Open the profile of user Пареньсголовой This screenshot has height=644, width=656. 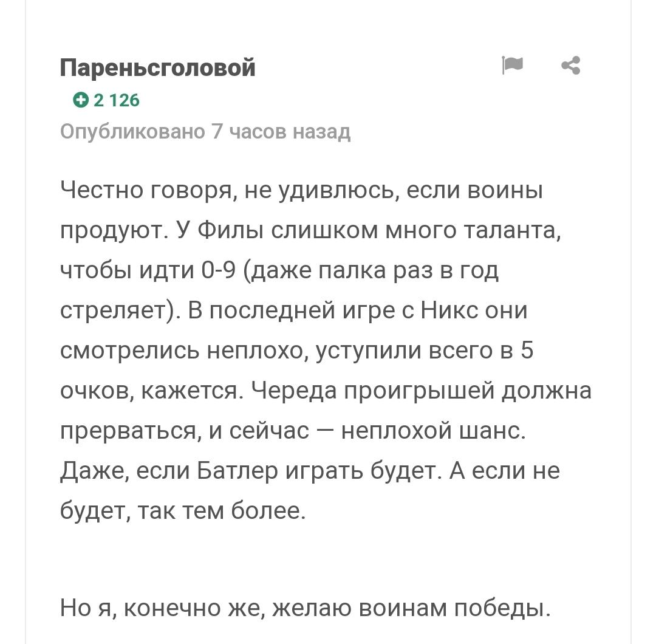(157, 67)
